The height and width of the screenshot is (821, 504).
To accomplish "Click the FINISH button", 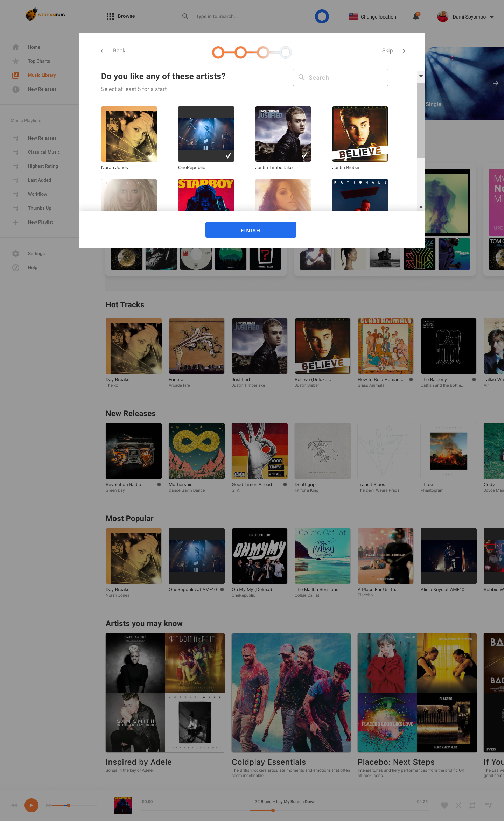I will (251, 230).
